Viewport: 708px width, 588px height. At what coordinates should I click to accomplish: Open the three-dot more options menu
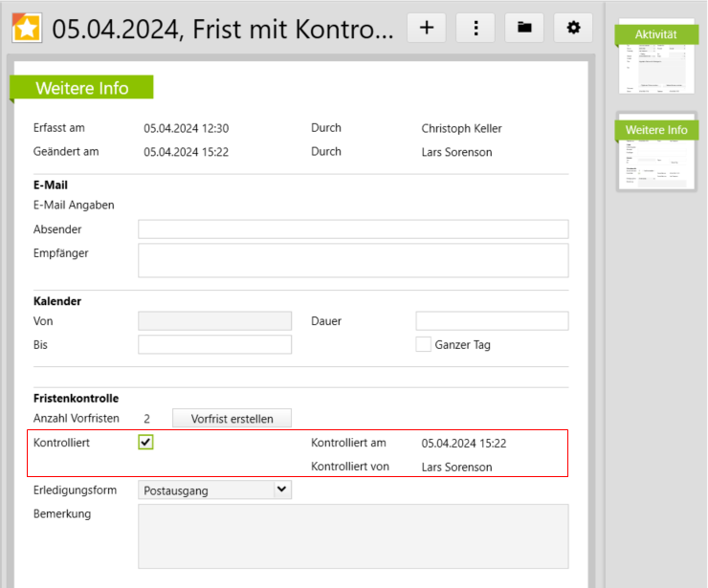tap(476, 28)
